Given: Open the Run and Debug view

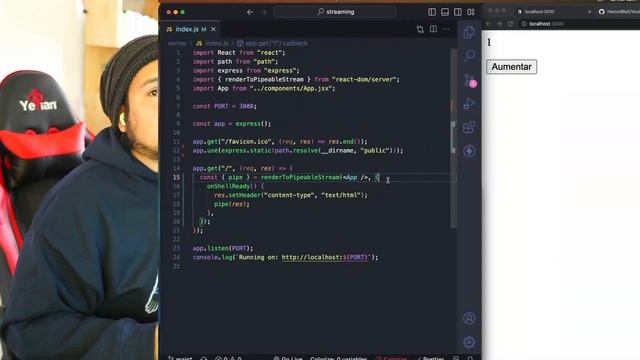Looking at the screenshot, I should pos(469,103).
